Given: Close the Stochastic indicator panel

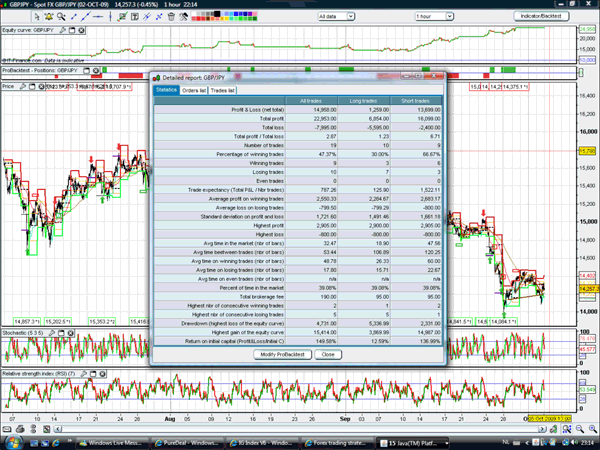Looking at the screenshot, I should point(70,333).
